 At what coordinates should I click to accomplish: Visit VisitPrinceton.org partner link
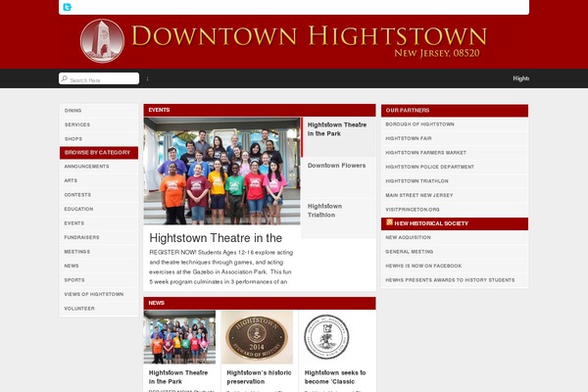pos(413,210)
